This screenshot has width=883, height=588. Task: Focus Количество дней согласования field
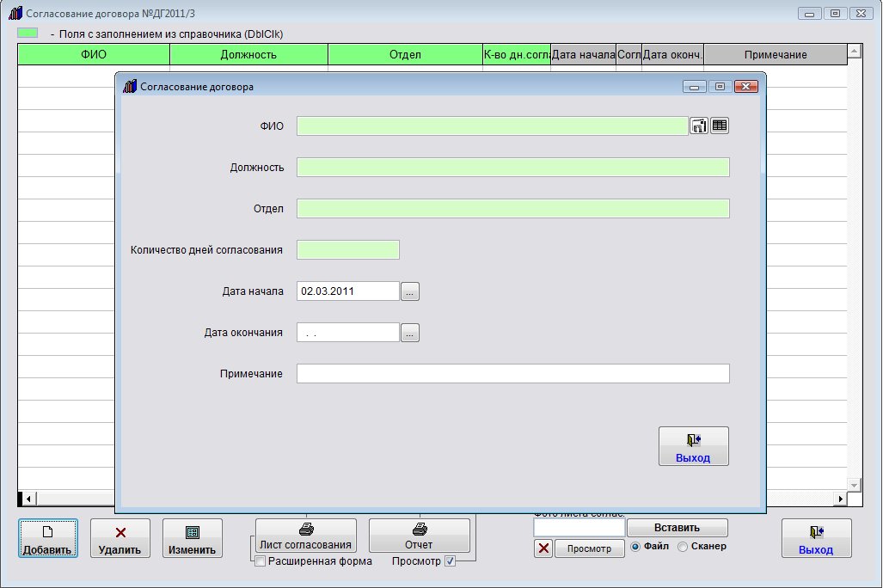(348, 249)
